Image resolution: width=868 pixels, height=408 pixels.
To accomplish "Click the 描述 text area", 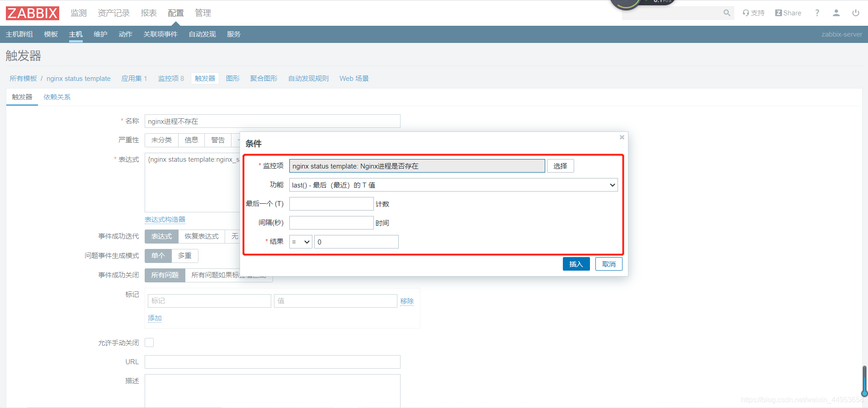I will 273,391.
